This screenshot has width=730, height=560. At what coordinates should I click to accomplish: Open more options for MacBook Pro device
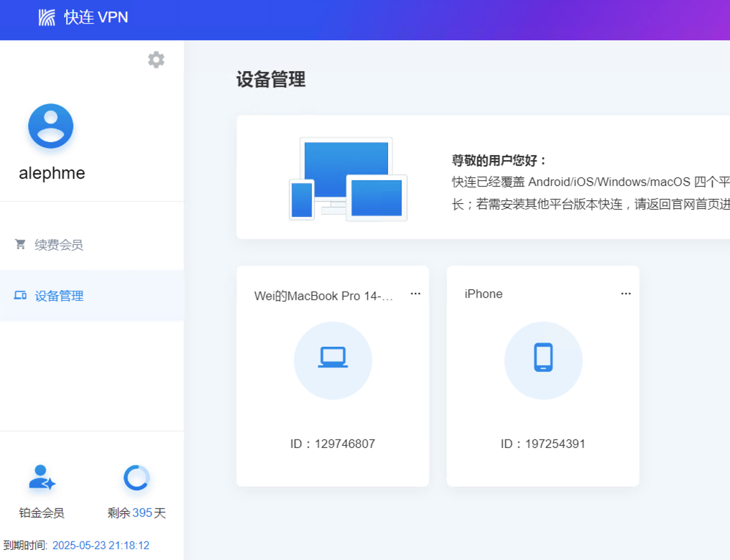[415, 294]
